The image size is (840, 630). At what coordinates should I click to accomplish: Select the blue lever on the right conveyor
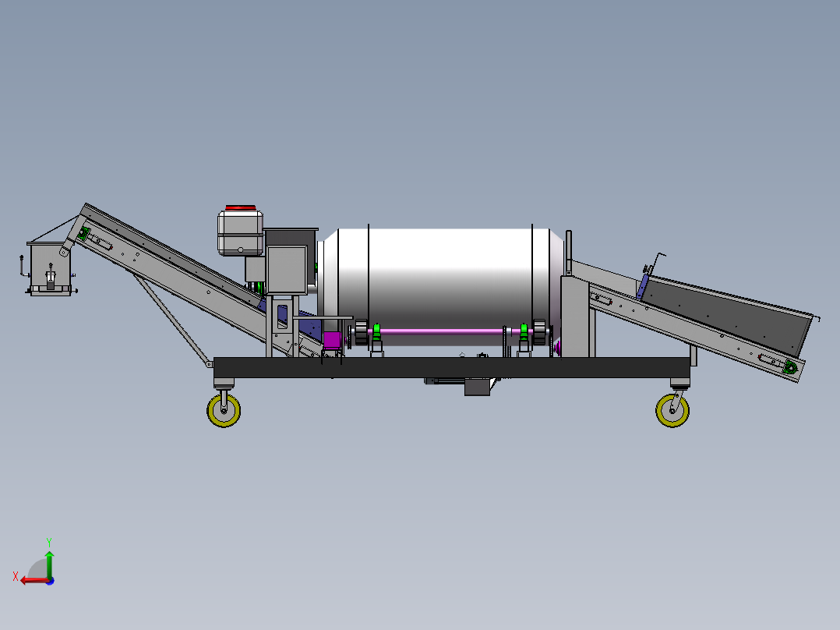click(x=643, y=286)
